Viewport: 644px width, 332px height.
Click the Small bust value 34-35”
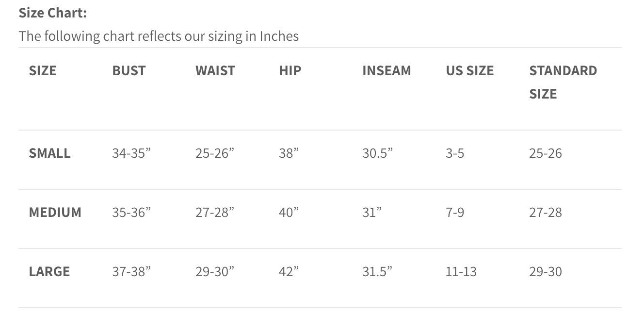(131, 153)
